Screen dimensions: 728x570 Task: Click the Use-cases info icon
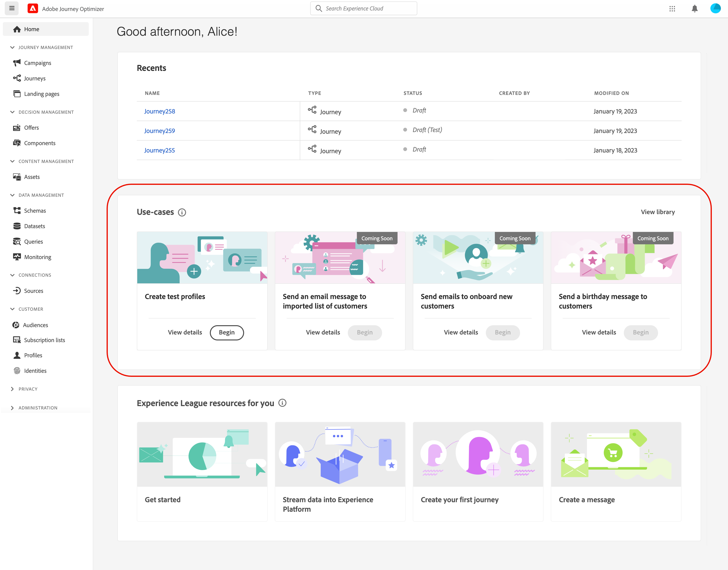[x=182, y=212]
